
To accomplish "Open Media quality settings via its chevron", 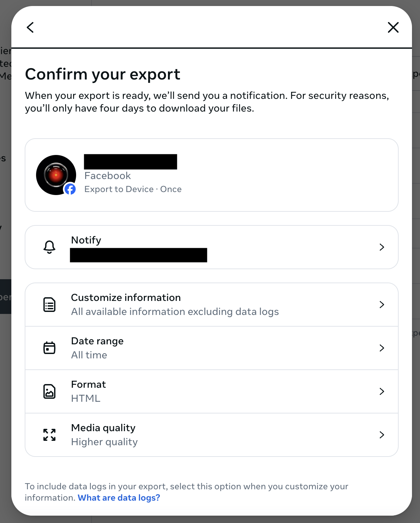I will click(382, 435).
